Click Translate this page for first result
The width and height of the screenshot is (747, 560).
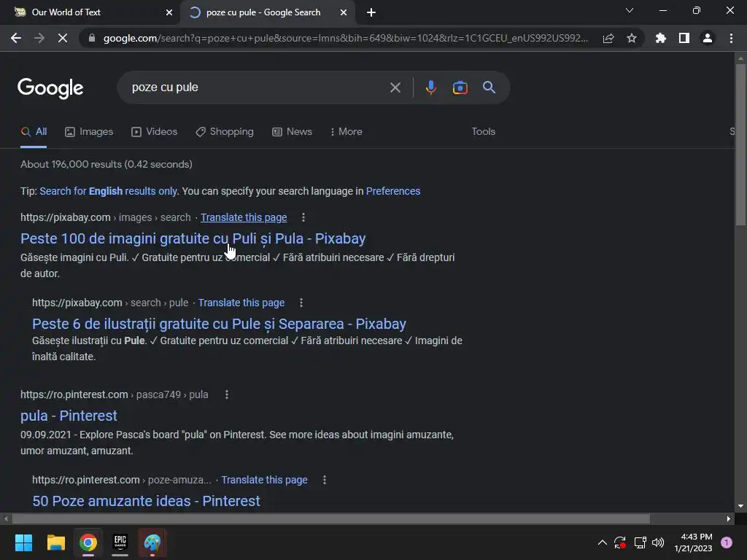pyautogui.click(x=244, y=217)
